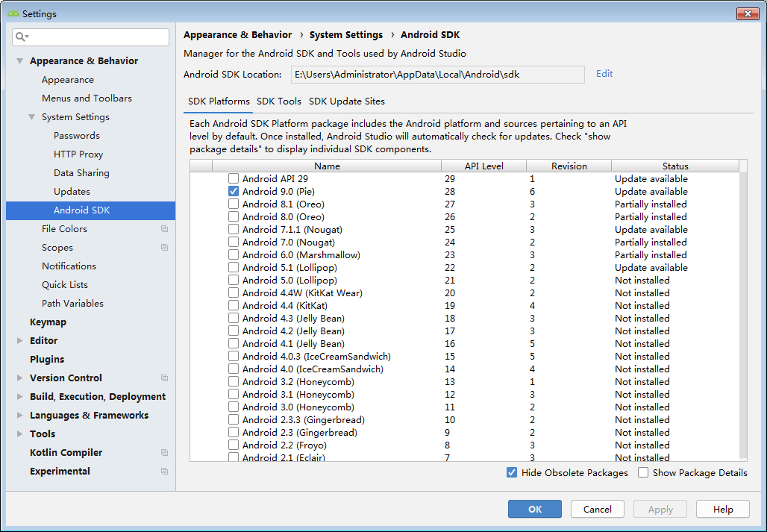Open Experimental settings
767x532 pixels.
[60, 472]
